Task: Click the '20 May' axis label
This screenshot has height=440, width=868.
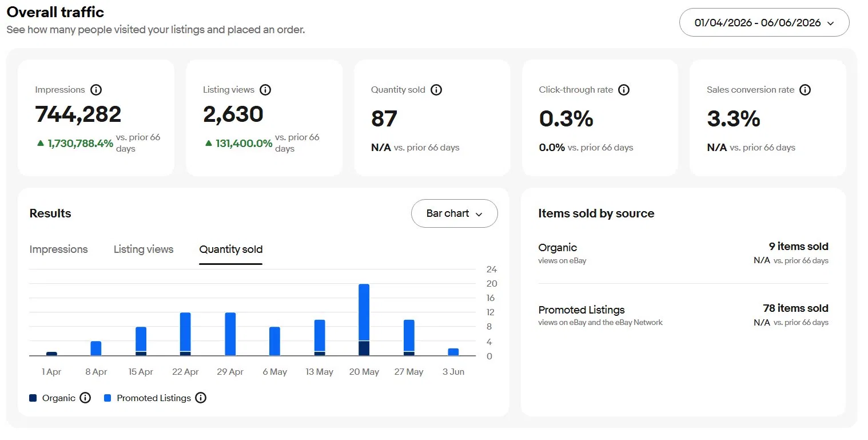Action: click(364, 372)
